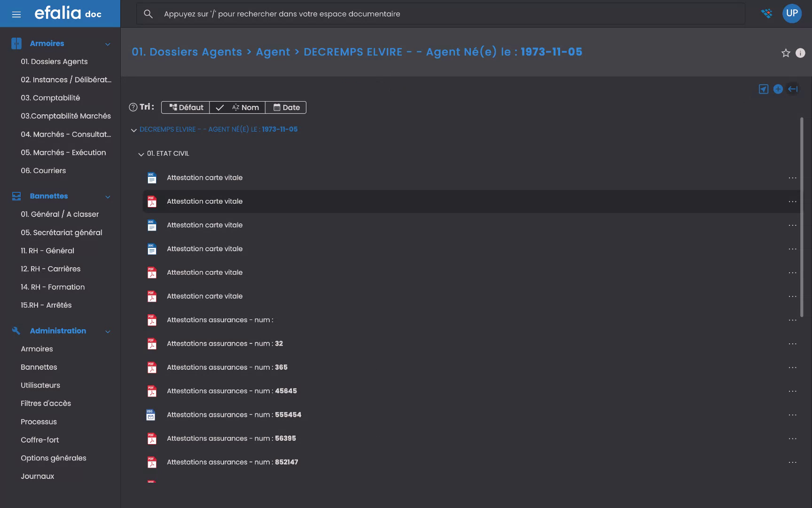Click the back-arrow icon near the plus button
Viewport: 812px width, 508px height.
click(x=793, y=88)
